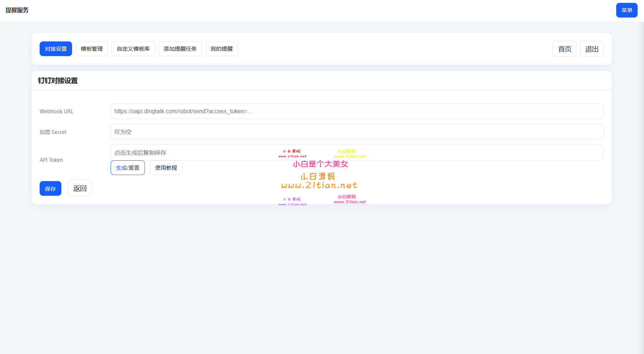644x354 pixels.
Task: Navigate to 首页 home button
Action: pyautogui.click(x=564, y=49)
